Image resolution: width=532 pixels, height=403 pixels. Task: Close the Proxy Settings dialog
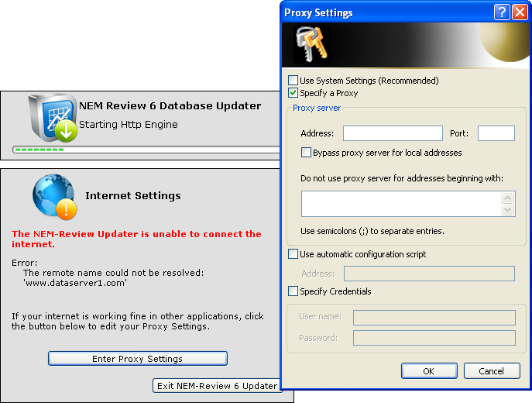pyautogui.click(x=520, y=12)
